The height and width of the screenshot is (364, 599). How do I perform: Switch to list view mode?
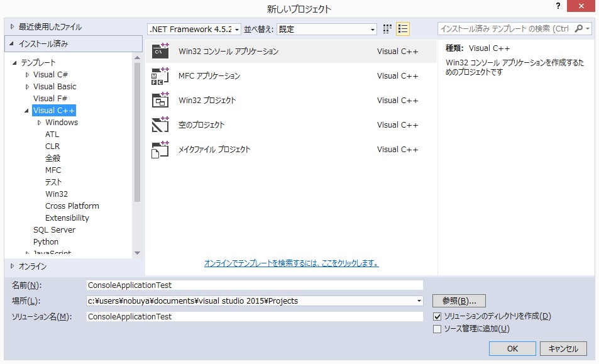(x=403, y=28)
